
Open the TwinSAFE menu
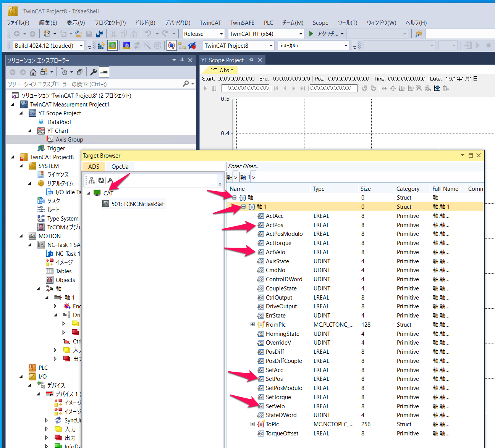(242, 23)
